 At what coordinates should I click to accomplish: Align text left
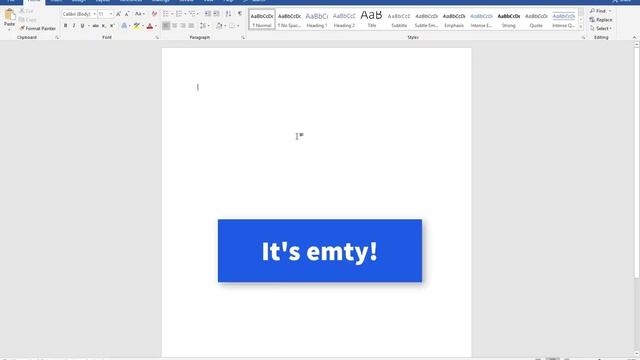point(166,26)
